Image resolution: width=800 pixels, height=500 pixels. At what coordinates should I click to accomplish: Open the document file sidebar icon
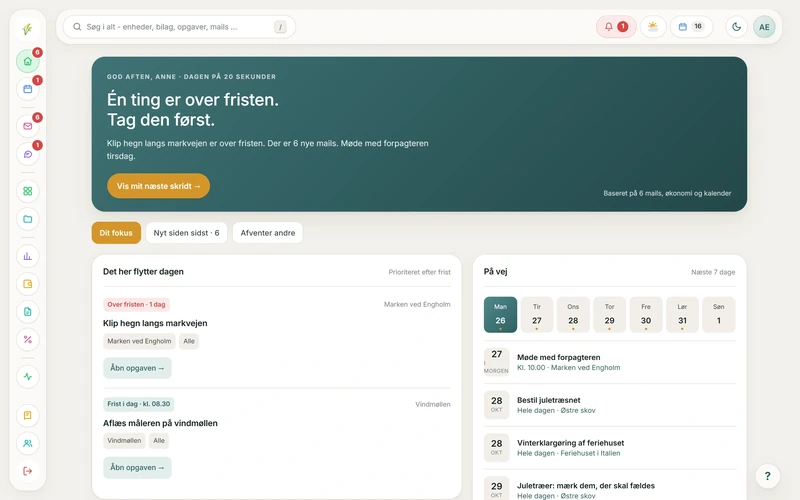28,312
